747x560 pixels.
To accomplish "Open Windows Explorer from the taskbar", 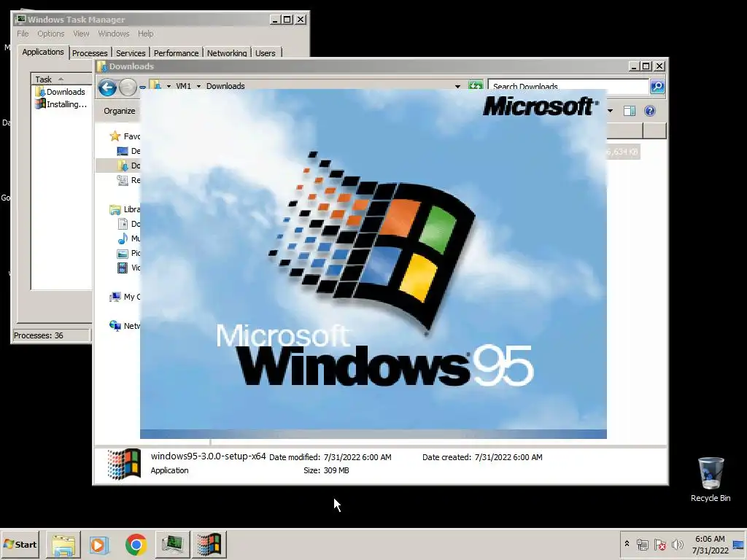I will click(63, 545).
